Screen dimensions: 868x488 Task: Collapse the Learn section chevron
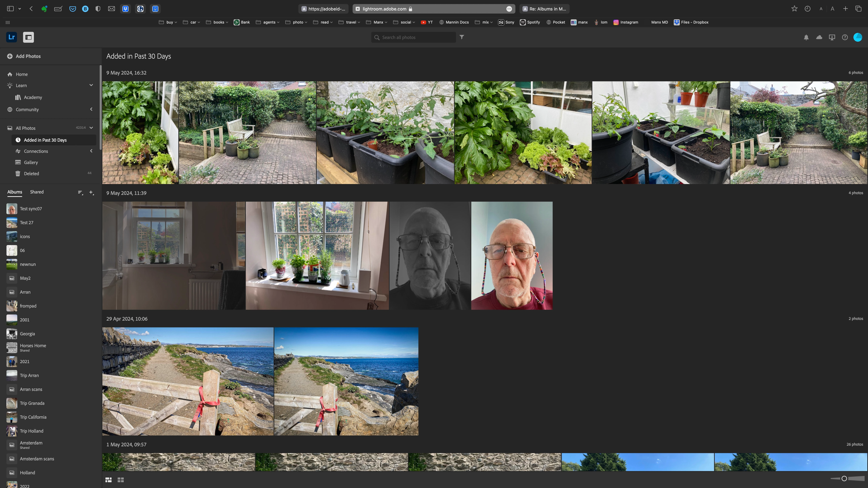(91, 85)
